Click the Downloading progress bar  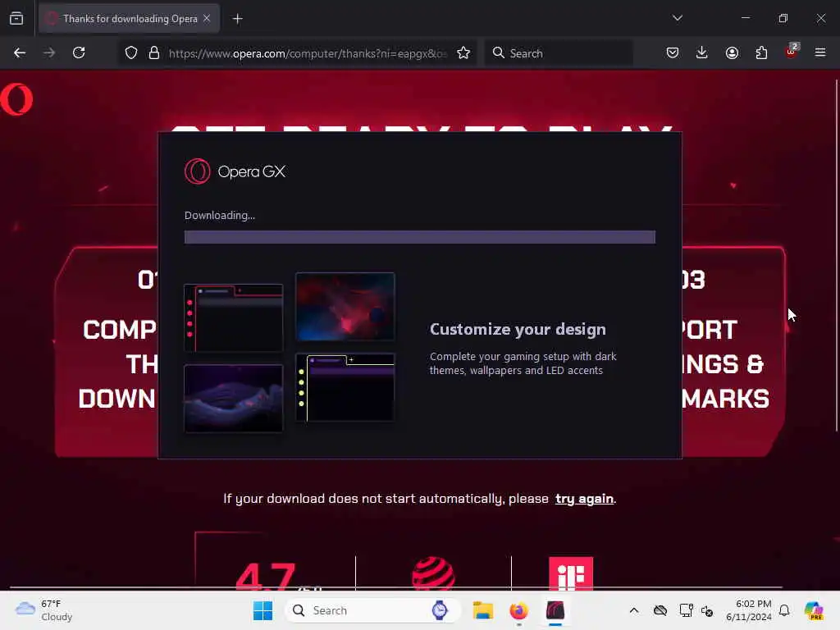pos(419,237)
